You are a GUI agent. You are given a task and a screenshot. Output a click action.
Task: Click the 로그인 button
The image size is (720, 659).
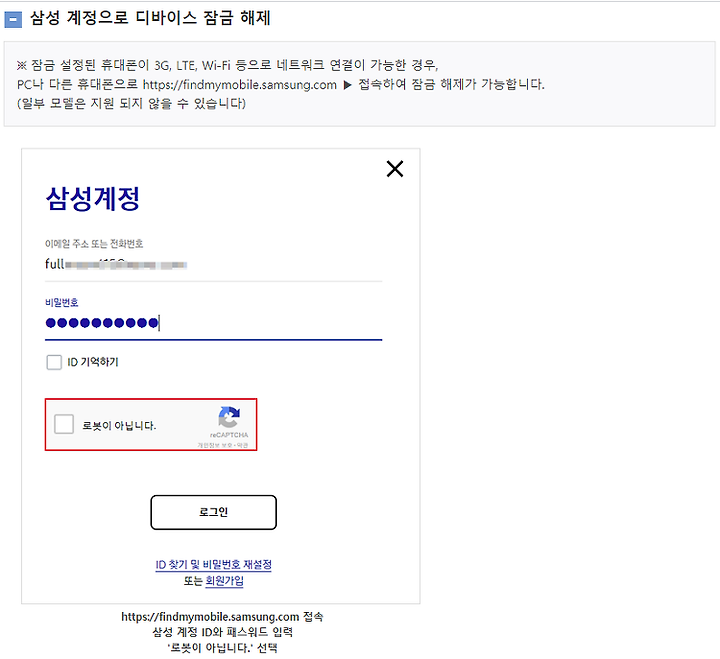click(x=214, y=512)
